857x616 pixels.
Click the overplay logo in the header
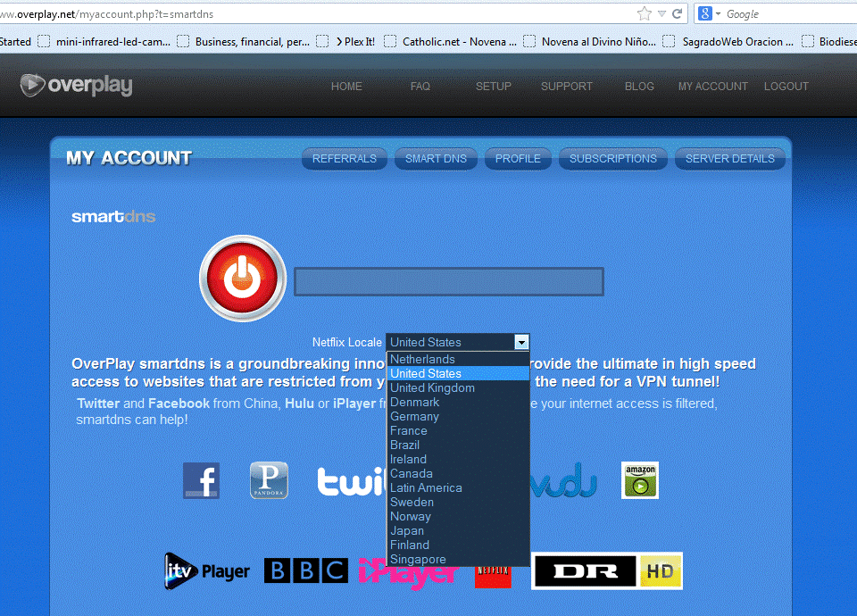(x=76, y=86)
